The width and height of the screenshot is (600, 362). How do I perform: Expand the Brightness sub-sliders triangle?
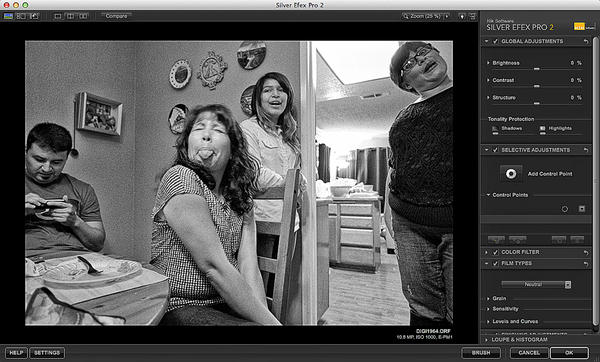(488, 63)
